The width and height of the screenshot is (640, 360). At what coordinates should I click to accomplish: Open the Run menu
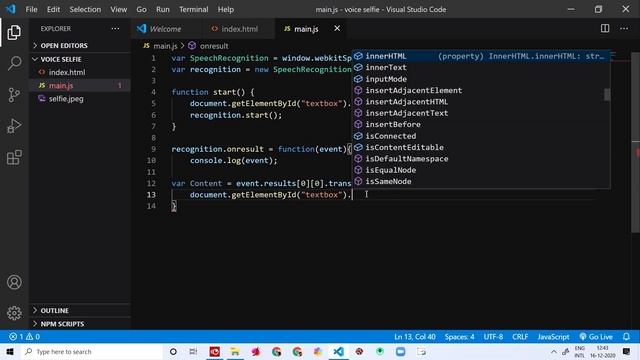162,9
